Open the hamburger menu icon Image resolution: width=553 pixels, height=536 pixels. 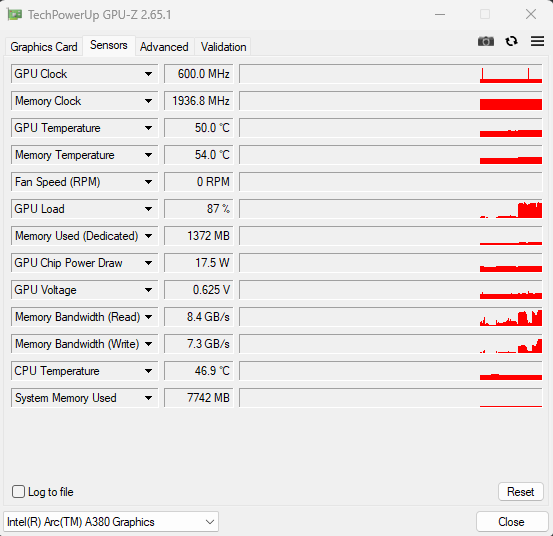click(537, 41)
